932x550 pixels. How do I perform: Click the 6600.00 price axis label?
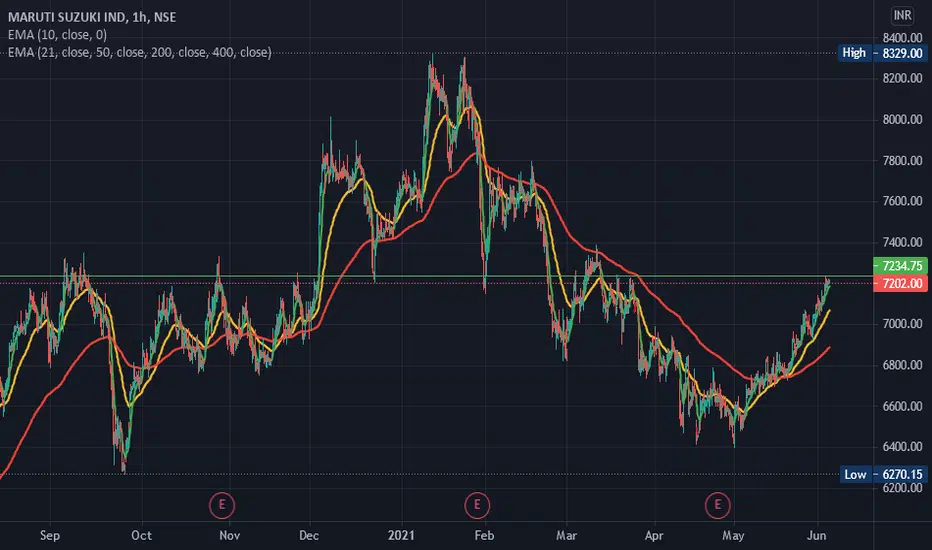click(x=902, y=406)
